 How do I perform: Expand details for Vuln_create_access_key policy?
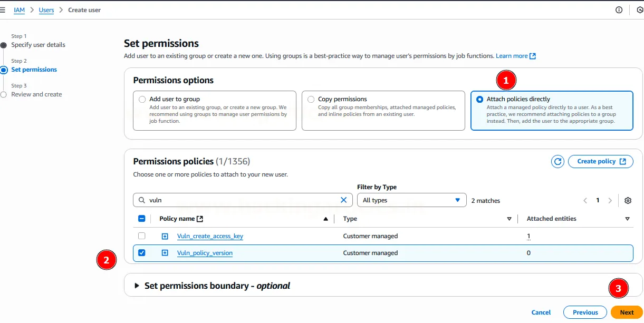pyautogui.click(x=165, y=236)
